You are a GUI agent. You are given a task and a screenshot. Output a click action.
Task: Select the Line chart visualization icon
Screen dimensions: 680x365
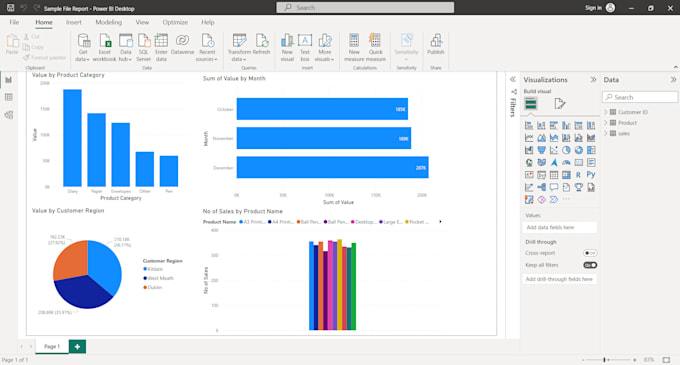(x=529, y=138)
